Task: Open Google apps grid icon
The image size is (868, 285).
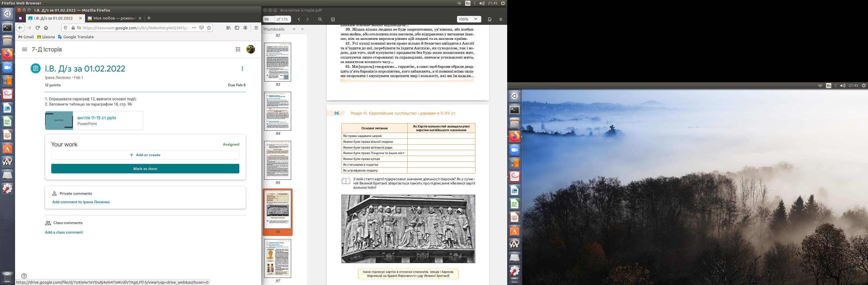Action: (238, 49)
